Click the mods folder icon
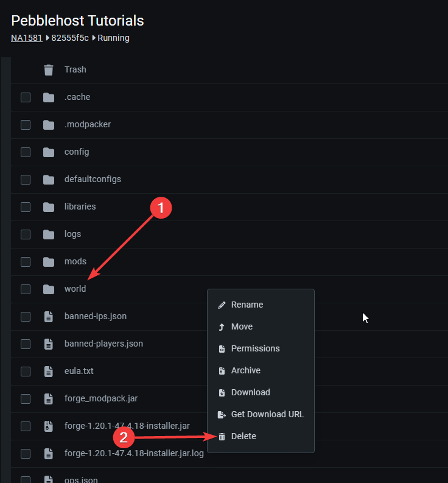Viewport: 448px width, 483px height. click(49, 262)
